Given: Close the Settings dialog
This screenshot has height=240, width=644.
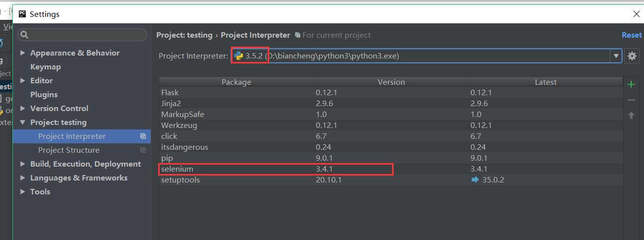Looking at the screenshot, I should (x=636, y=14).
